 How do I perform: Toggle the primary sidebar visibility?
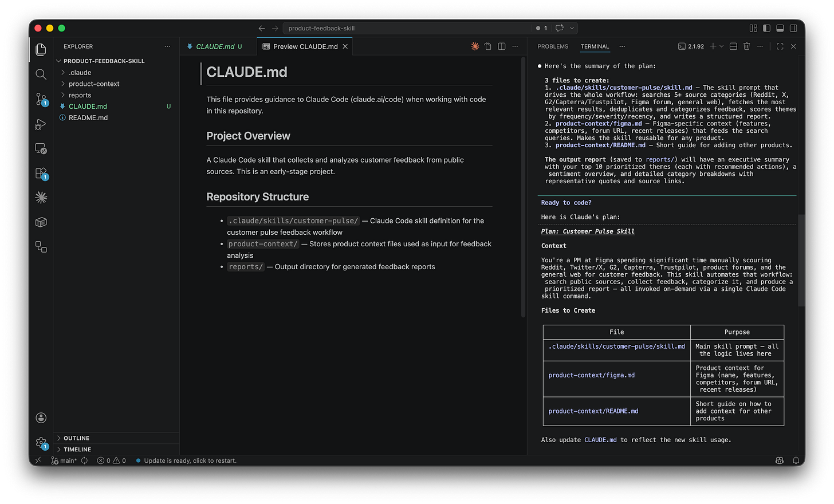pos(766,27)
